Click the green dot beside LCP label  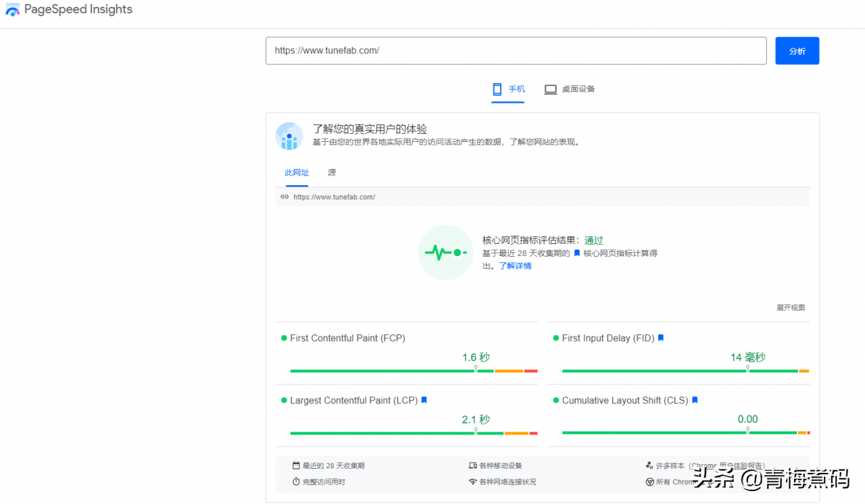[x=285, y=400]
